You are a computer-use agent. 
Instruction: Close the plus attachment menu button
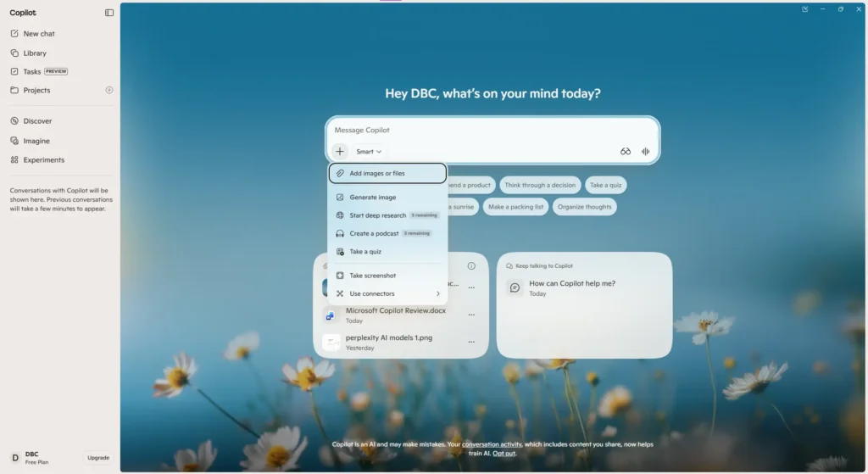[340, 151]
